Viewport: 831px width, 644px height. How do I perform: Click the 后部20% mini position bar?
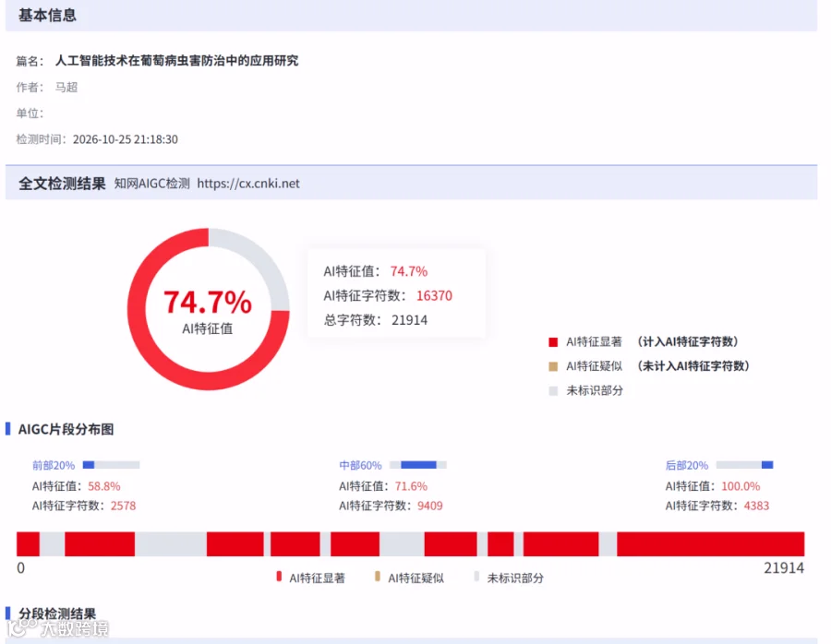744,465
